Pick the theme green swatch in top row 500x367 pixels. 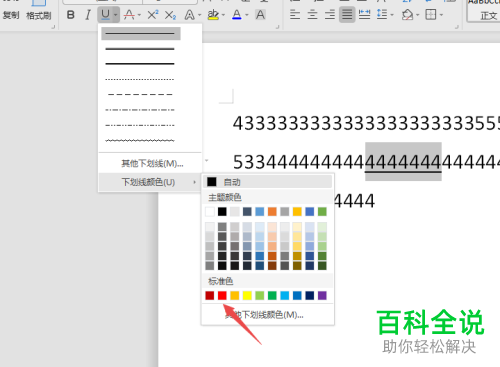pyautogui.click(x=322, y=211)
